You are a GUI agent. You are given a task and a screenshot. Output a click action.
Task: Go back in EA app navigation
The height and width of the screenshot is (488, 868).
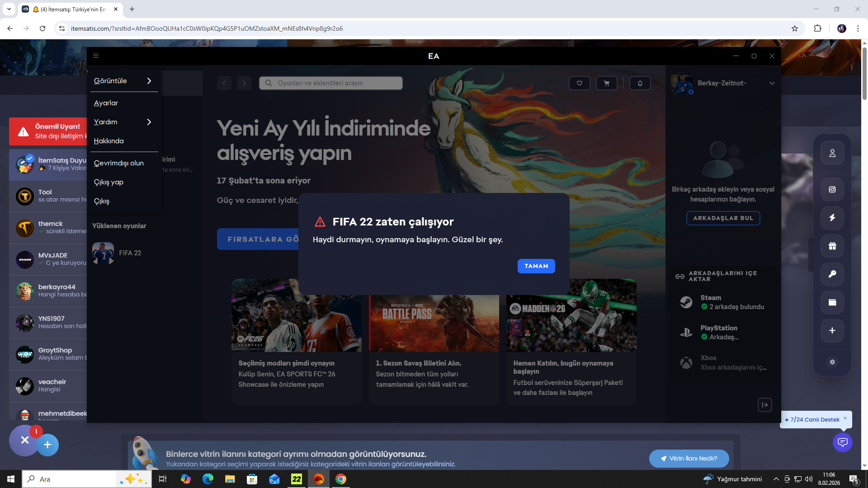click(x=224, y=83)
